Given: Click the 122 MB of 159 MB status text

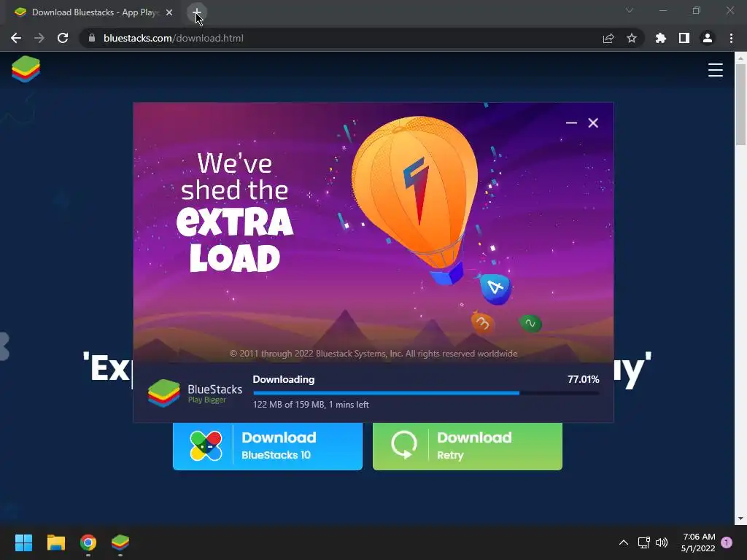Looking at the screenshot, I should tap(311, 404).
